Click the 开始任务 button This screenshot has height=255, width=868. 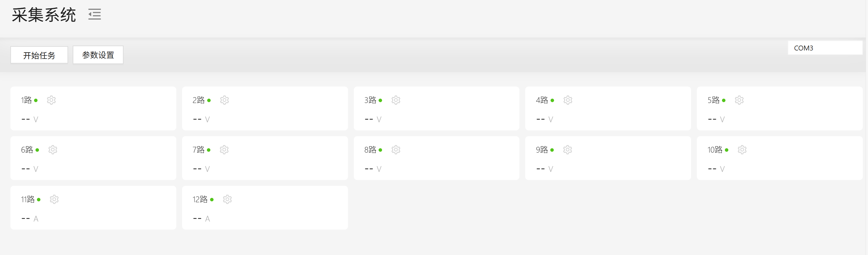39,55
